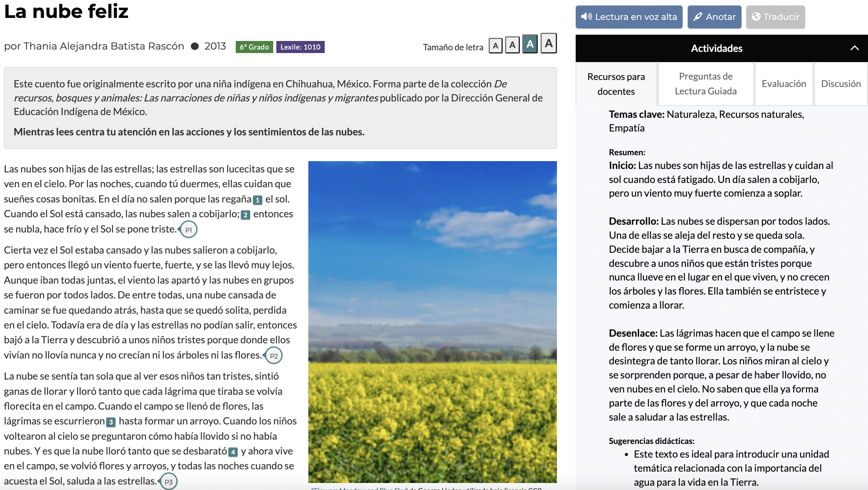Select the second font size A
The height and width of the screenshot is (490, 868).
[x=512, y=45]
